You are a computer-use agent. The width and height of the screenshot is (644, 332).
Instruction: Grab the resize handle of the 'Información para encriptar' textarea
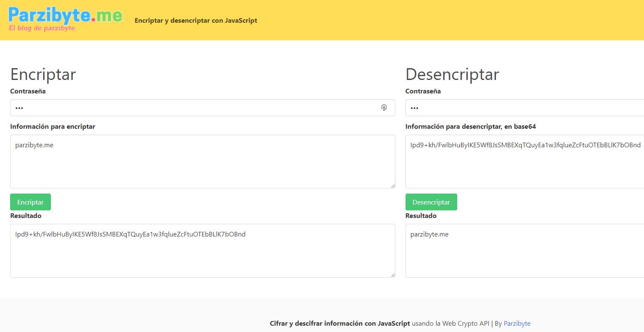click(x=392, y=186)
